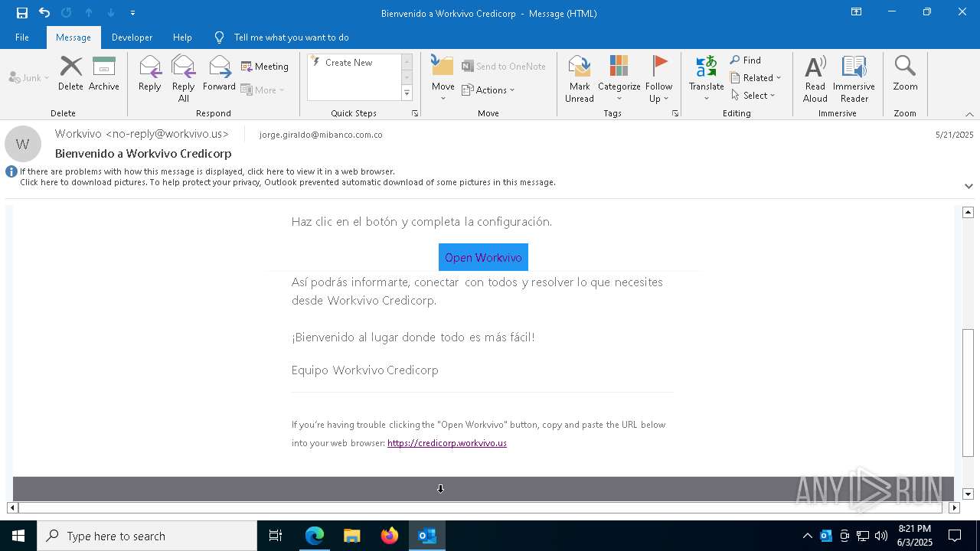The width and height of the screenshot is (980, 551).
Task: Click the Open Workvivo button
Action: point(483,257)
